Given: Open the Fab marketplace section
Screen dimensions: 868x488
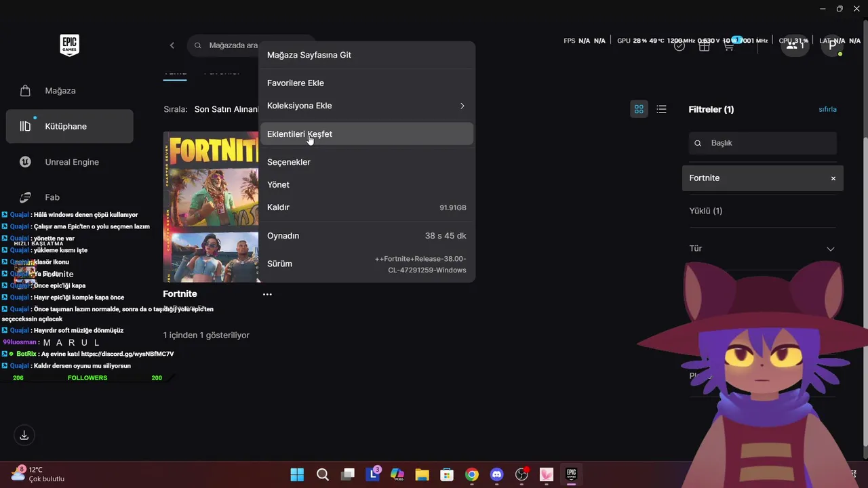Looking at the screenshot, I should (x=69, y=197).
